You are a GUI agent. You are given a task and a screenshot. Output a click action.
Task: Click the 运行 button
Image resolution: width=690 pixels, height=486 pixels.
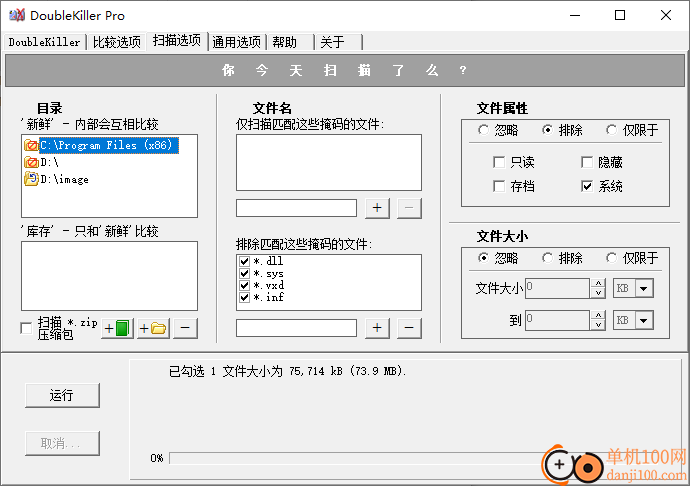point(62,395)
